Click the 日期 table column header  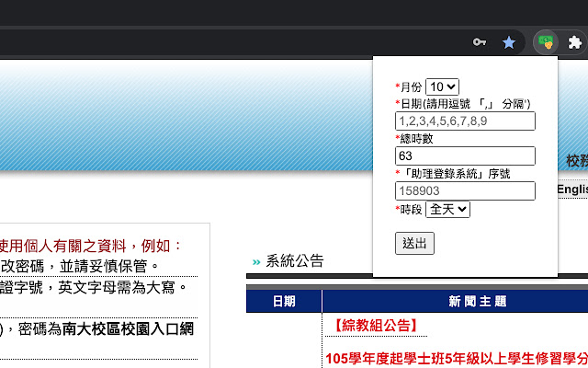(284, 301)
